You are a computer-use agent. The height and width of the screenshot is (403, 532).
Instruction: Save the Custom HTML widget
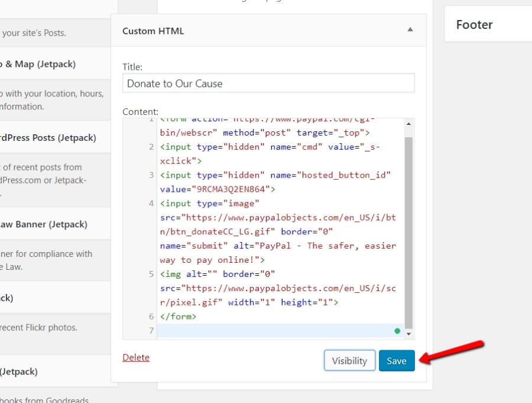pyautogui.click(x=397, y=360)
